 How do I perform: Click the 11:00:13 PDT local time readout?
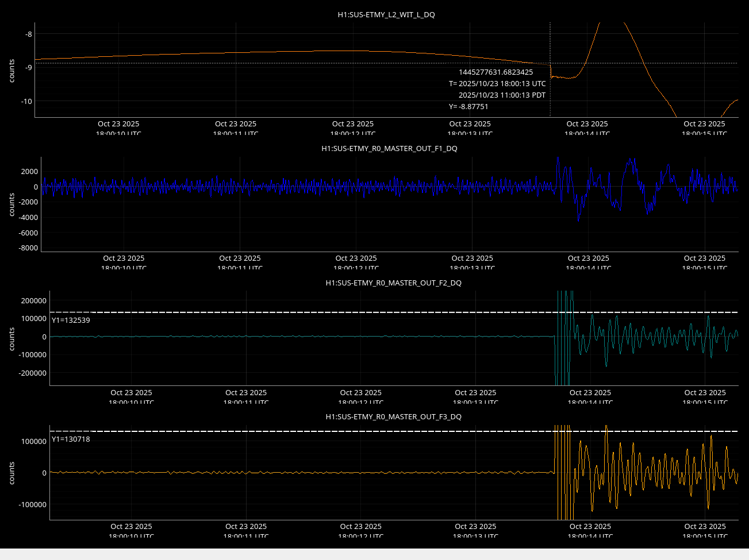click(502, 95)
